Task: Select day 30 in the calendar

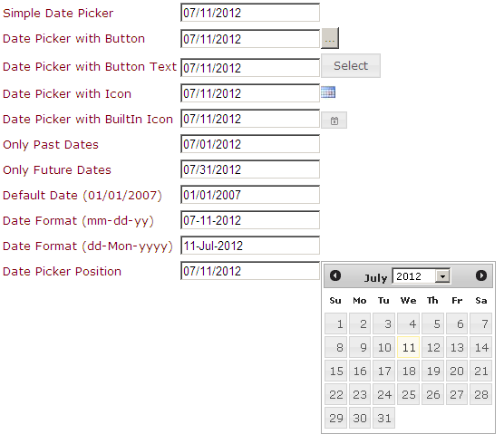Action: pos(360,418)
